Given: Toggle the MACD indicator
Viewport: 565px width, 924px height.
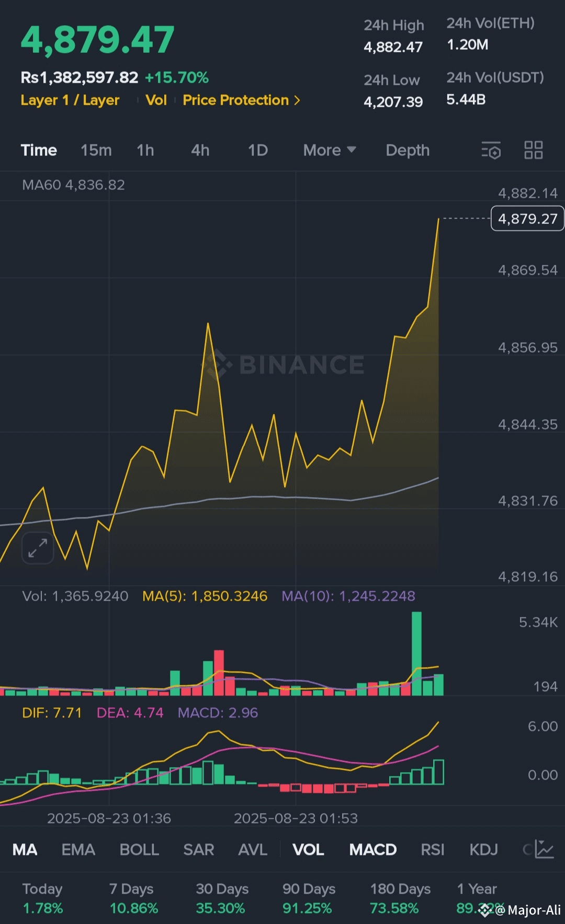Looking at the screenshot, I should tap(373, 849).
